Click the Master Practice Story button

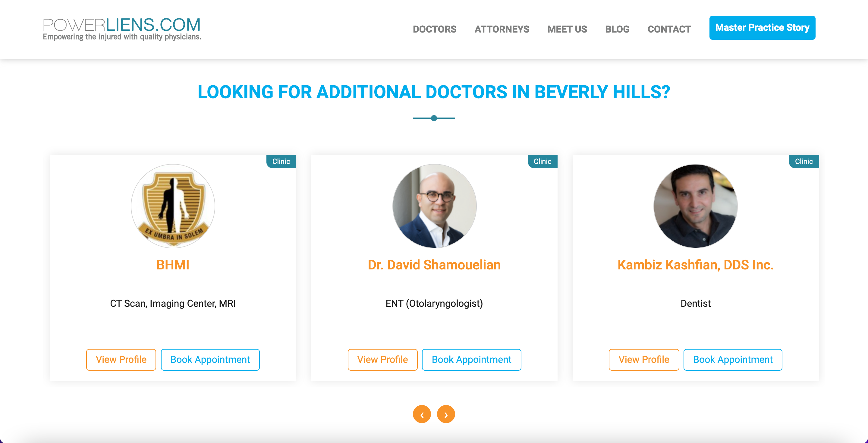click(762, 28)
